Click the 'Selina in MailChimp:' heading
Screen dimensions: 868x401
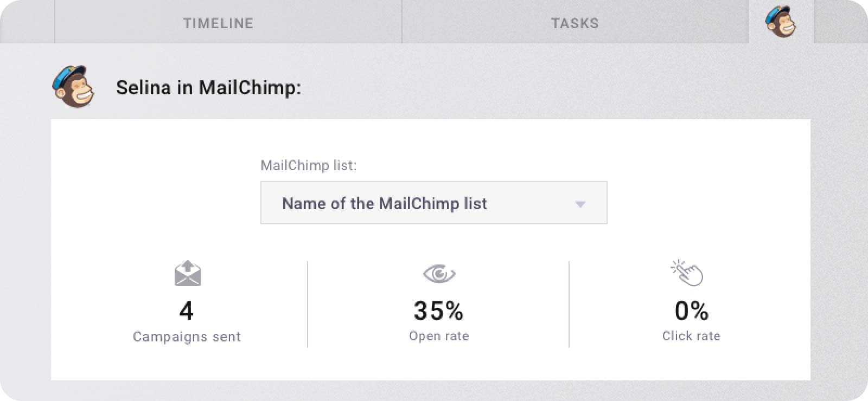(208, 87)
